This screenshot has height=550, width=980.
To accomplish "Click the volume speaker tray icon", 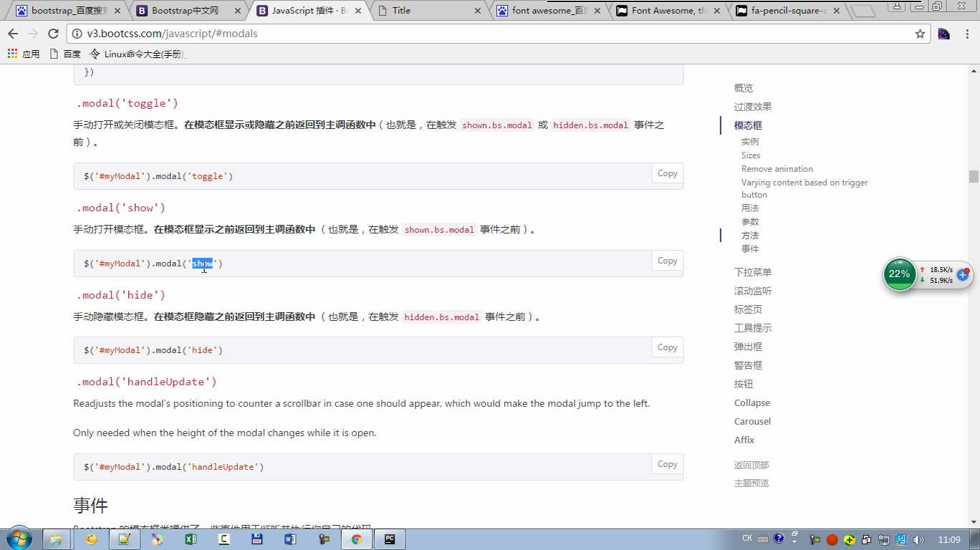I will point(919,539).
